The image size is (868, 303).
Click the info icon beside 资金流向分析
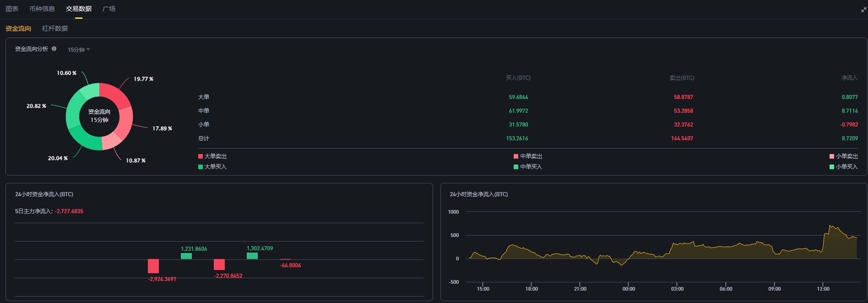tap(54, 49)
